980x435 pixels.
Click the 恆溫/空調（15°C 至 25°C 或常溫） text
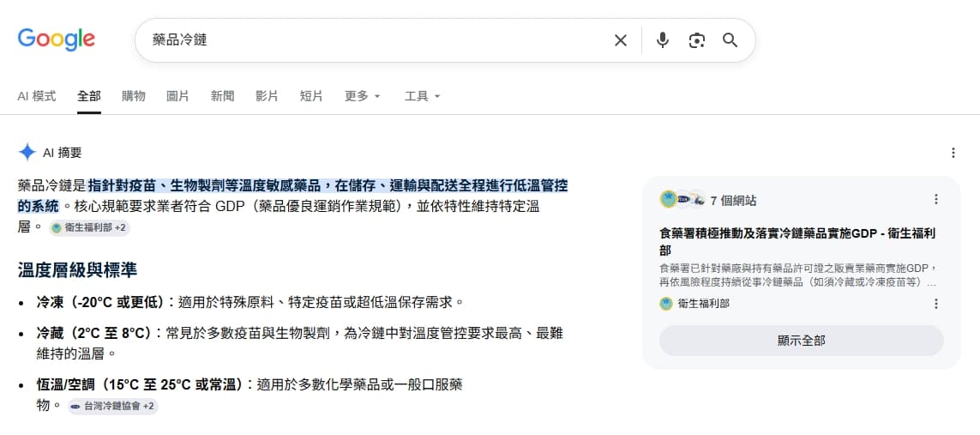[144, 384]
